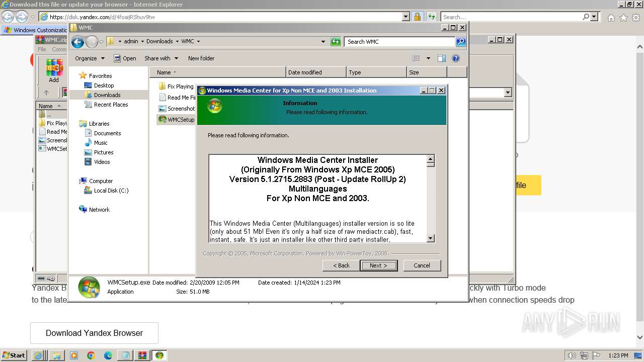Open IE home page icon
Viewport: 644px width, 362px height.
[611, 18]
